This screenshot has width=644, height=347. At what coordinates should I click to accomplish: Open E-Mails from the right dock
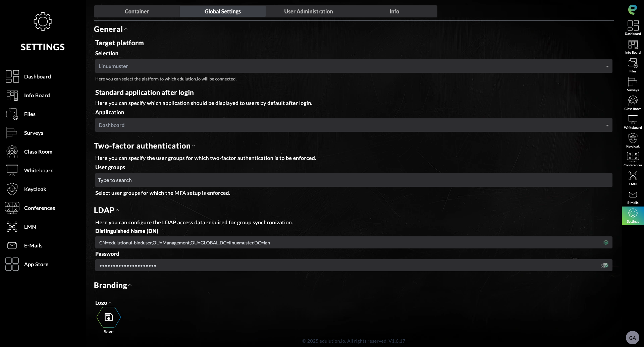click(633, 197)
